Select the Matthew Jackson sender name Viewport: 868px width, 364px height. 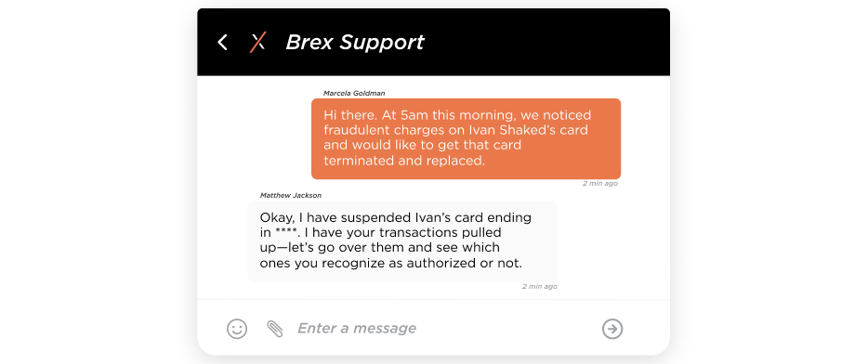[291, 195]
